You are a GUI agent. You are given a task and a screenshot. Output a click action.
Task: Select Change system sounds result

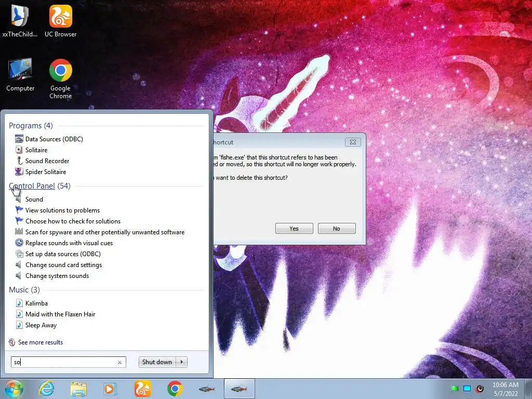pyautogui.click(x=57, y=275)
